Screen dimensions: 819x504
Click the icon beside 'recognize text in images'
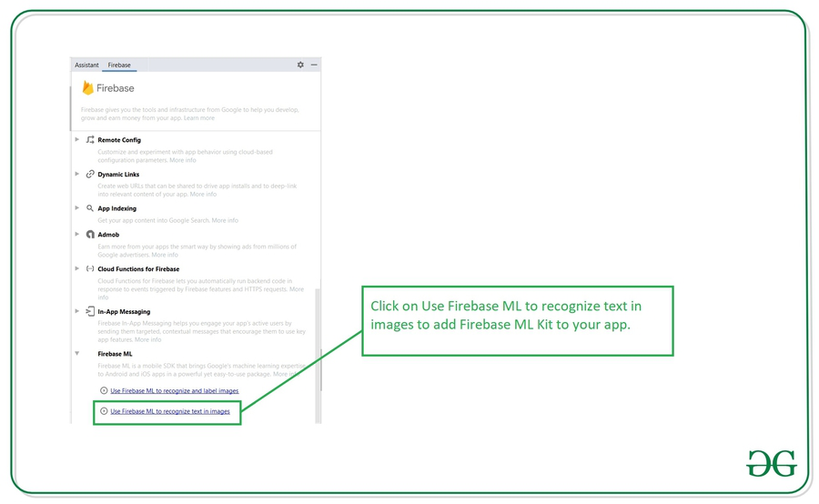coord(104,411)
